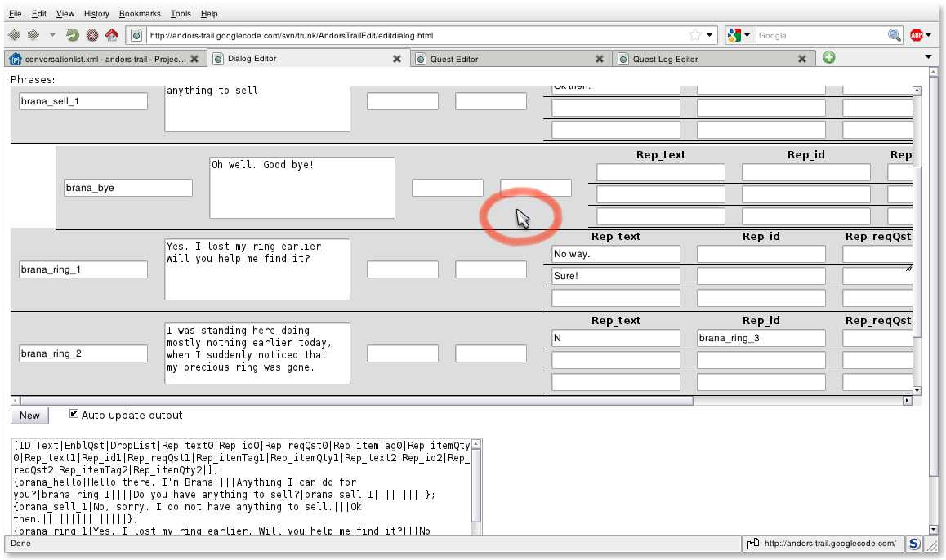Viewport: 946px width, 560px height.
Task: Open the recent pages history dropdown
Action: [53, 35]
